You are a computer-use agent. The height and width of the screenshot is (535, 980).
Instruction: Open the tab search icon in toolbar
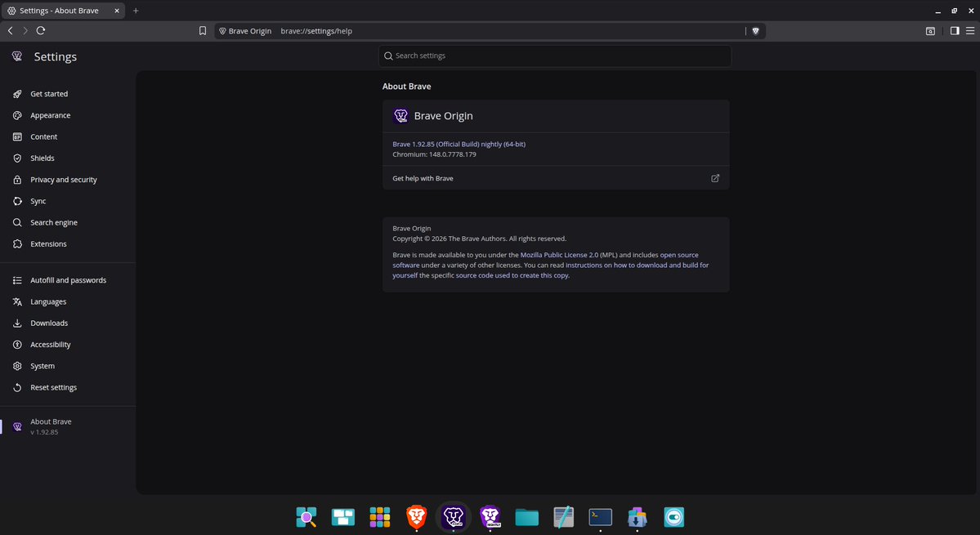pos(930,31)
